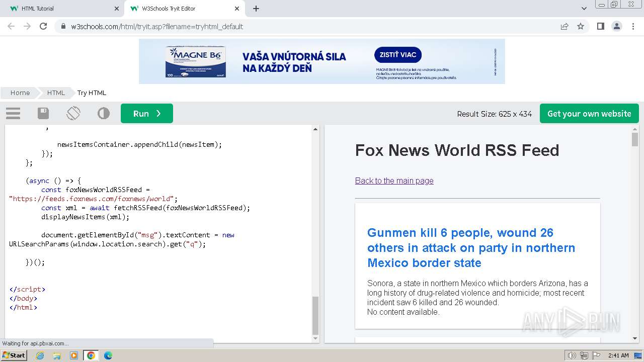Screen dimensions: 644x362
Task: Click Get your own website button
Action: 589,113
